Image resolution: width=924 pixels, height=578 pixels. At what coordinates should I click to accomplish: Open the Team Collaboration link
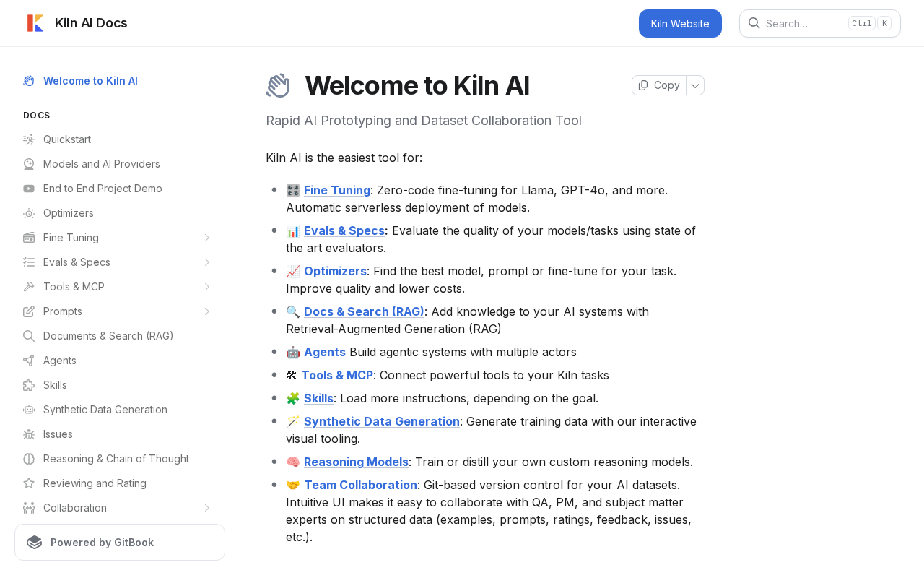pos(360,485)
